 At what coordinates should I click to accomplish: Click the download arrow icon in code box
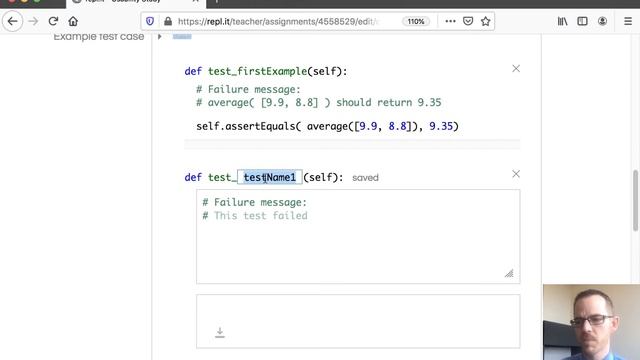tap(220, 332)
